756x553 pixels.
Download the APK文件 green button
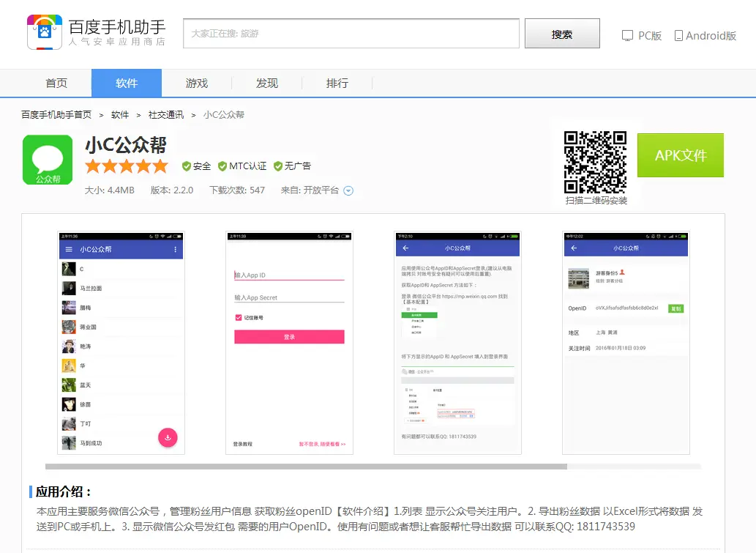(681, 155)
